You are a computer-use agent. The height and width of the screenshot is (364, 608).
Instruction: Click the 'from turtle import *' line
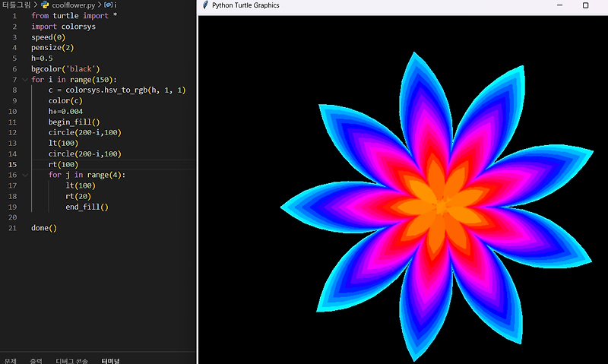click(x=74, y=16)
